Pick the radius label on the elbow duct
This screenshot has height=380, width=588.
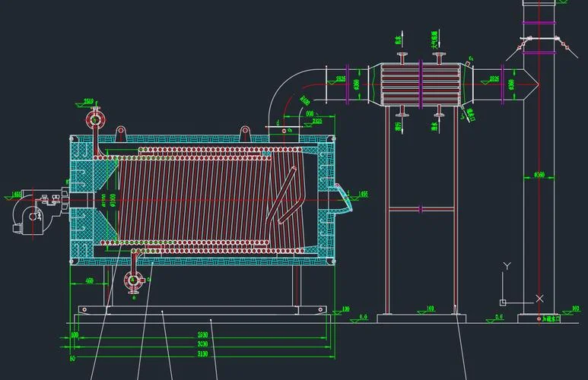[x=305, y=100]
